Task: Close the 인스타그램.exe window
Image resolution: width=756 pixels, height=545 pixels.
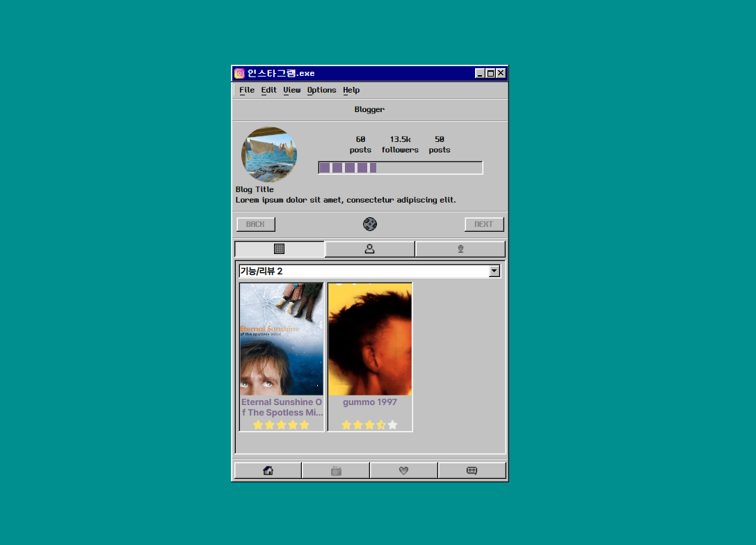Action: (x=501, y=73)
